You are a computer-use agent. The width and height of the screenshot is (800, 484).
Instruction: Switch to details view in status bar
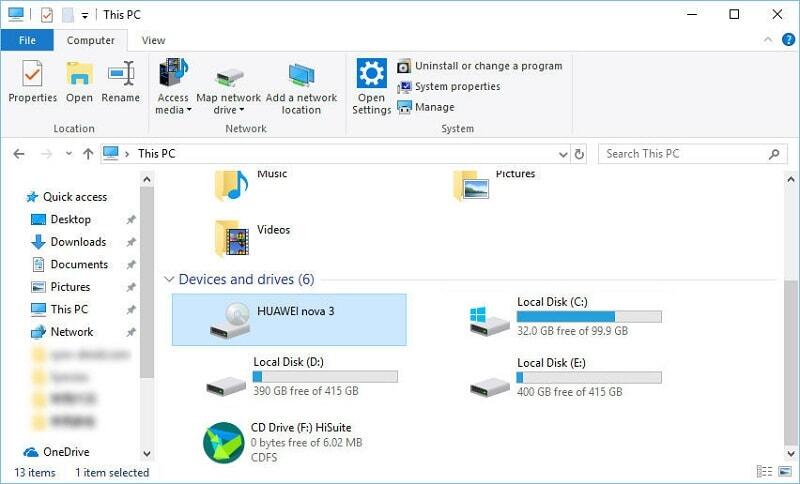coord(765,472)
